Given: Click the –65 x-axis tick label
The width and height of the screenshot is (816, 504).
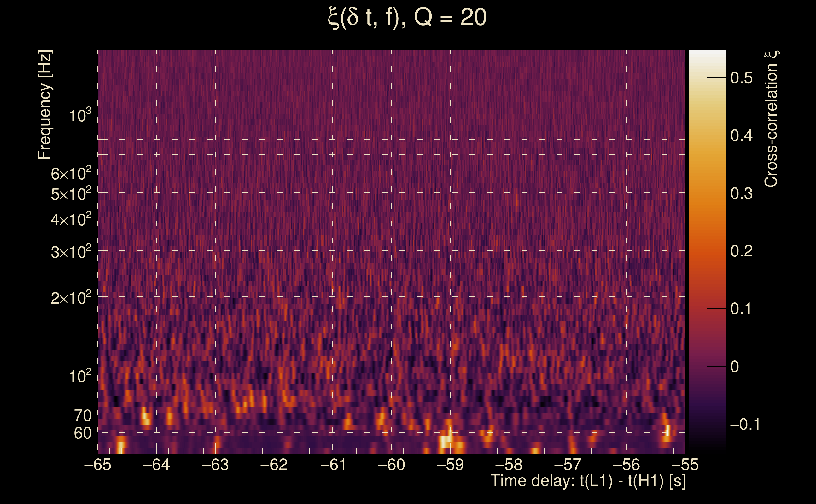Looking at the screenshot, I should (x=98, y=465).
